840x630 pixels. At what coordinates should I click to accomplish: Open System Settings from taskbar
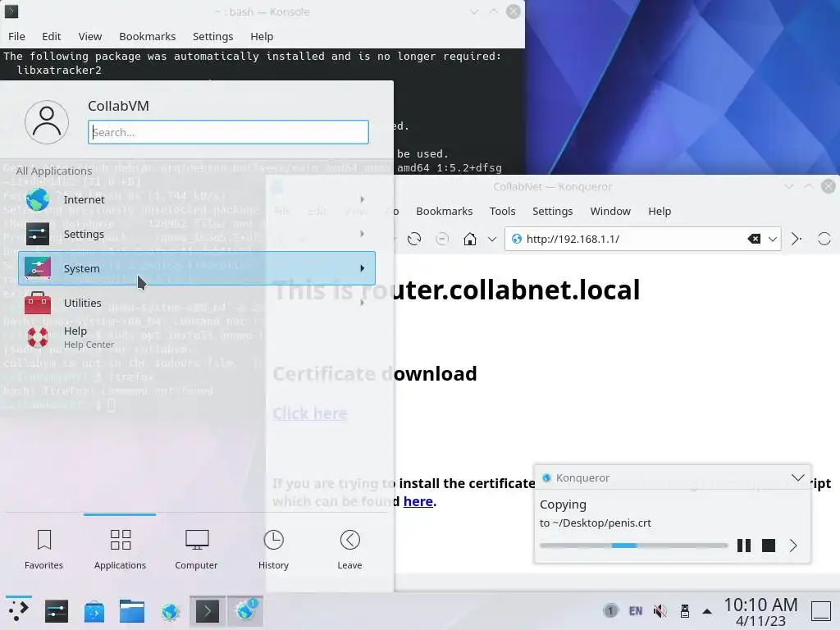[57, 610]
